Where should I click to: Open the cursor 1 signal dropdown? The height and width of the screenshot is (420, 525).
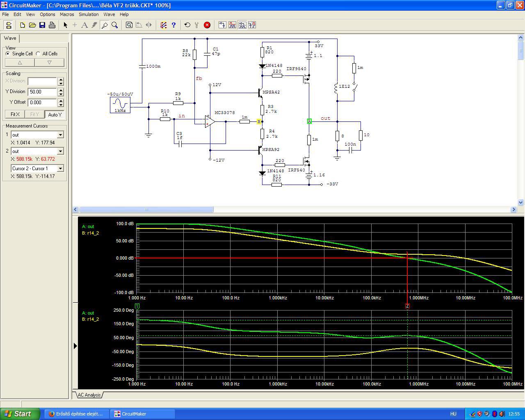60,135
